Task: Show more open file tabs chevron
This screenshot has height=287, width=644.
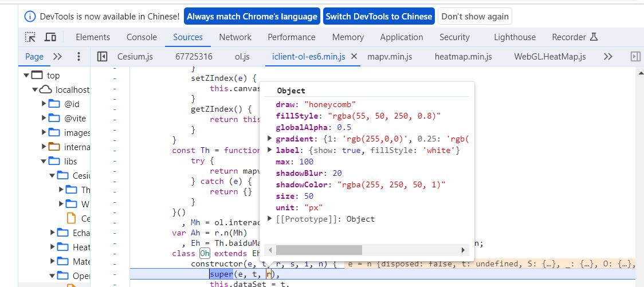Action: [x=608, y=57]
